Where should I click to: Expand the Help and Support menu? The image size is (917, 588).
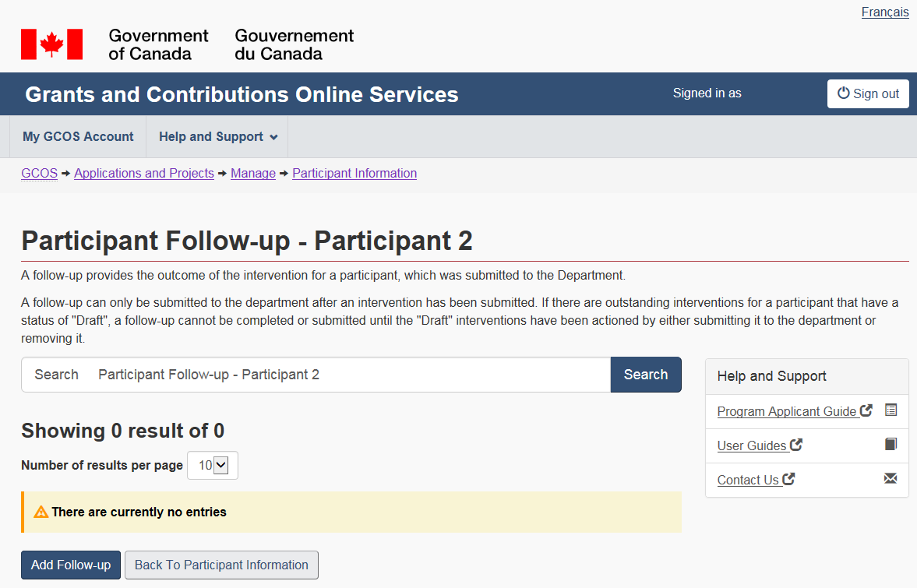[x=217, y=137]
